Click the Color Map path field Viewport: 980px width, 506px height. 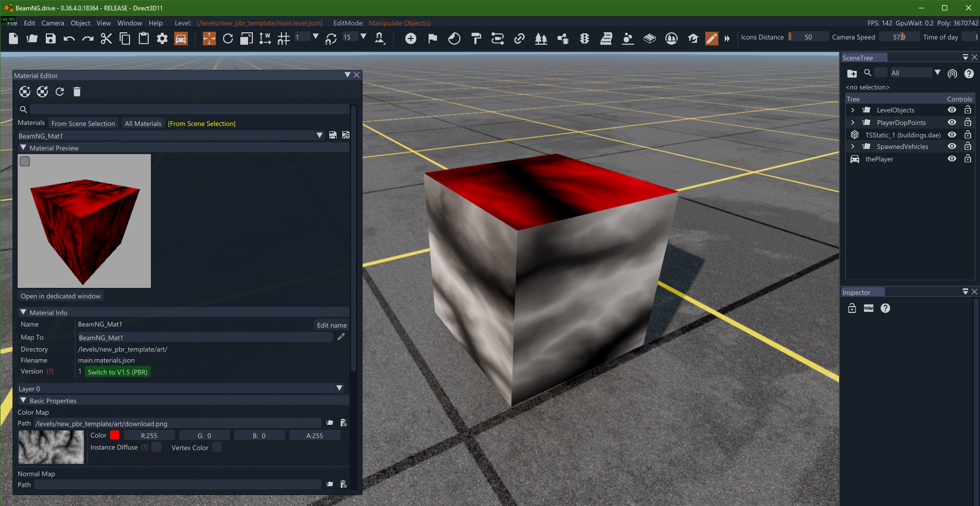coord(178,423)
